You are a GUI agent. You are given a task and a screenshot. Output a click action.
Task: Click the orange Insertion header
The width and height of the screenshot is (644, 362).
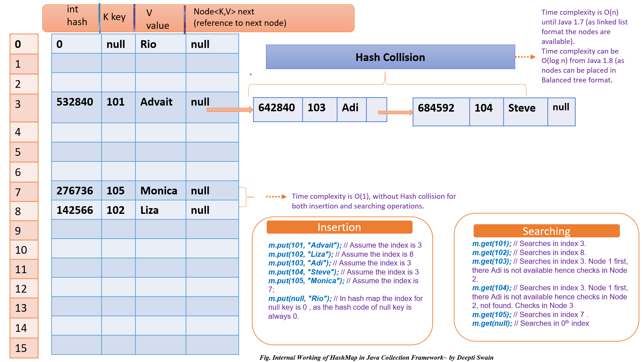(x=339, y=227)
